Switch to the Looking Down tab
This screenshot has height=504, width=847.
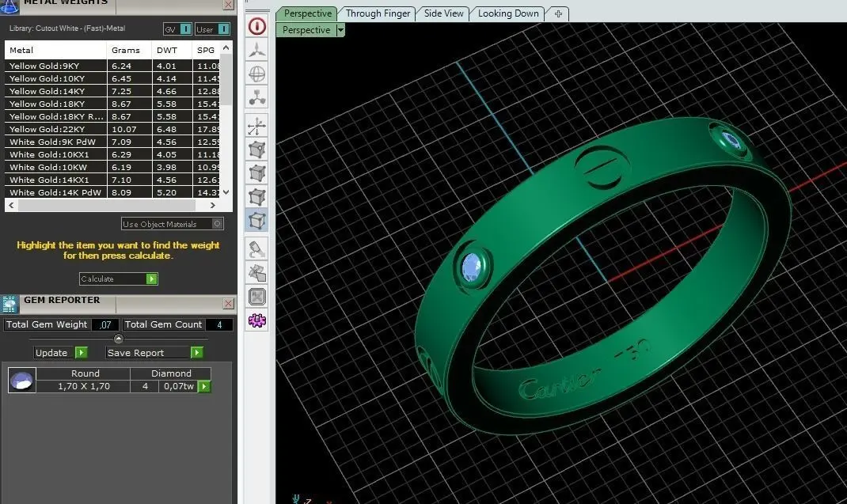[x=508, y=13]
